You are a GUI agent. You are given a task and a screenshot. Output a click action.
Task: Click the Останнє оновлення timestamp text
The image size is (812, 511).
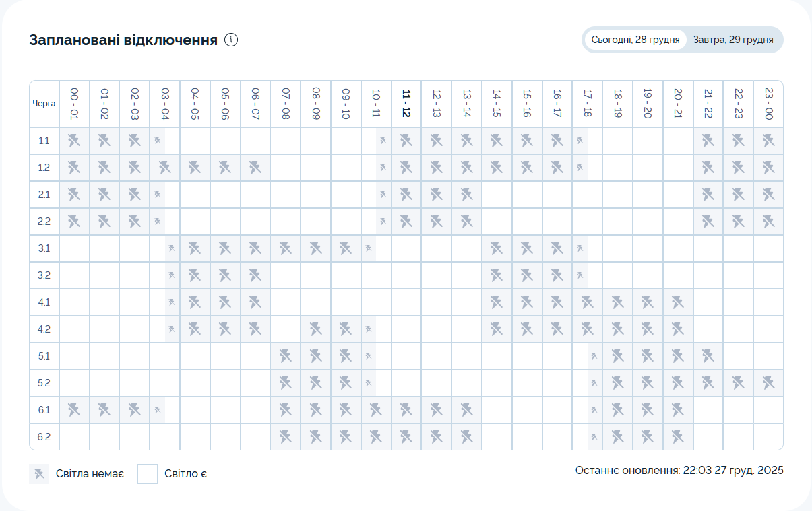[x=679, y=471]
